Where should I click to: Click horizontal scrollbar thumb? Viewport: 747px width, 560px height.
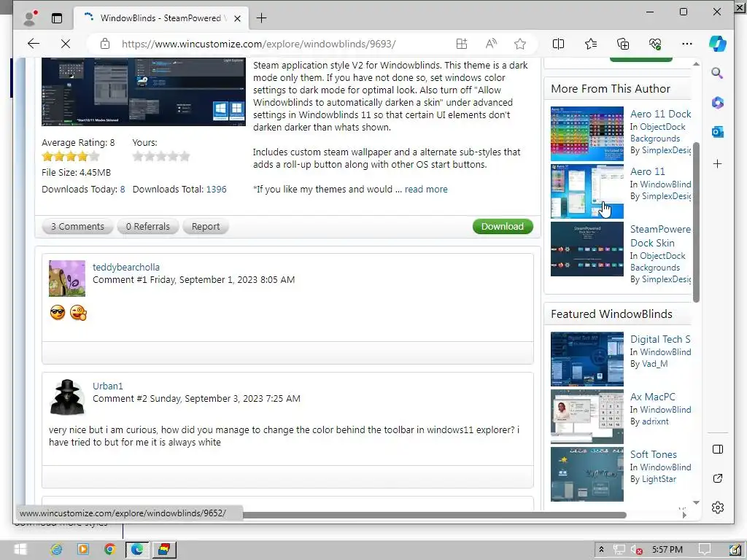[x=434, y=516]
